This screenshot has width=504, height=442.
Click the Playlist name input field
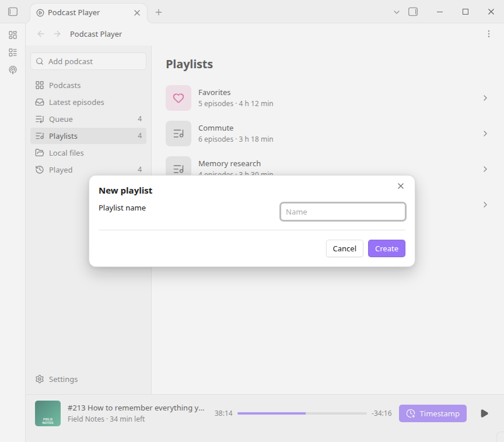click(343, 212)
